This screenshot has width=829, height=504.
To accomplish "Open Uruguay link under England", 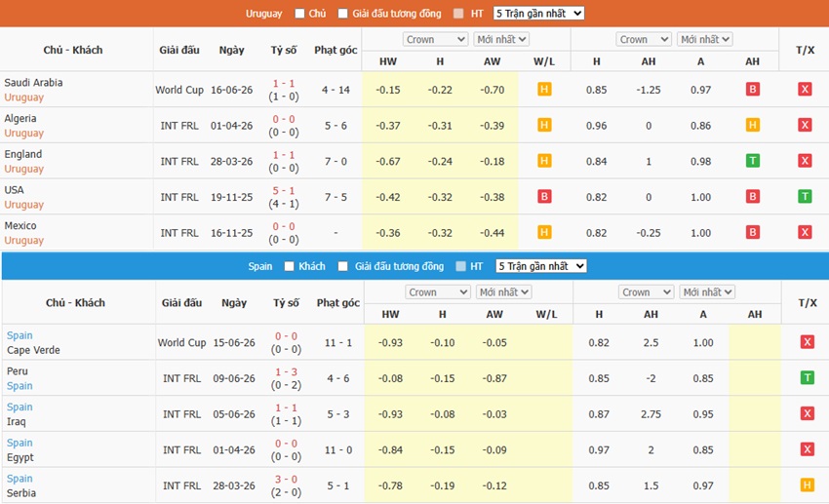I will pos(23,169).
